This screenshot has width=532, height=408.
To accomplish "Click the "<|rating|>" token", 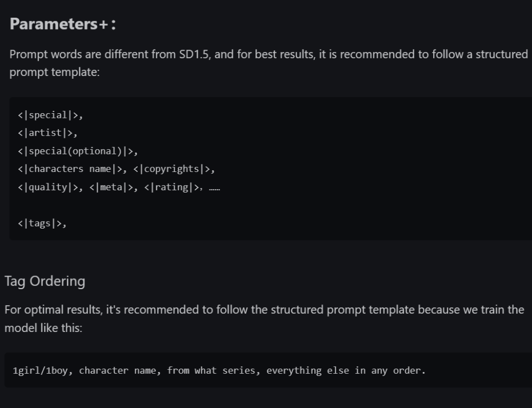I will click(x=171, y=187).
